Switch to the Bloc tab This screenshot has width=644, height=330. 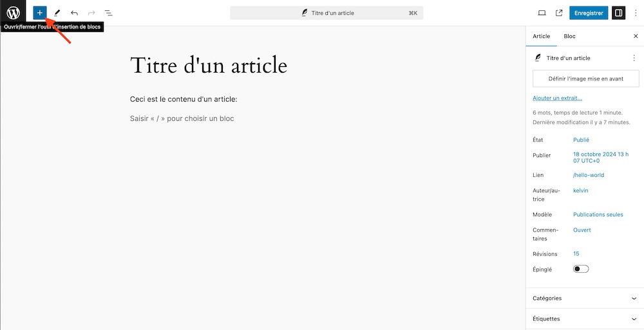pos(570,36)
